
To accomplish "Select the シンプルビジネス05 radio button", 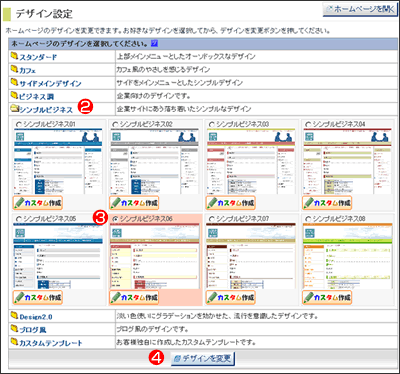I will tap(19, 219).
